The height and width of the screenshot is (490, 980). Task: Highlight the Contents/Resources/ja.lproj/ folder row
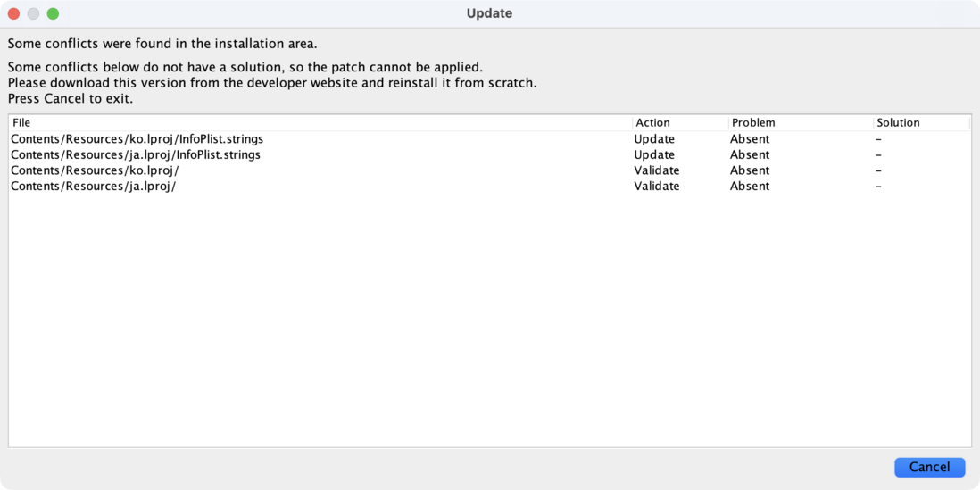93,187
